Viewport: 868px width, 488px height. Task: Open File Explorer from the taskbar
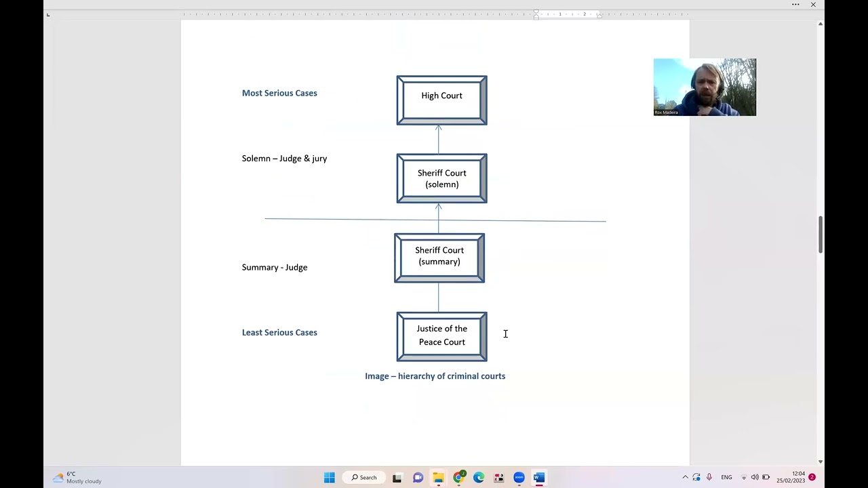pyautogui.click(x=438, y=477)
